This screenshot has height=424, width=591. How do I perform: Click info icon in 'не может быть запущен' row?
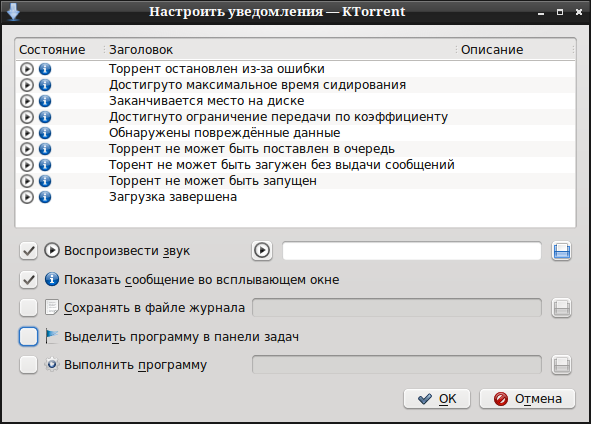click(x=45, y=181)
